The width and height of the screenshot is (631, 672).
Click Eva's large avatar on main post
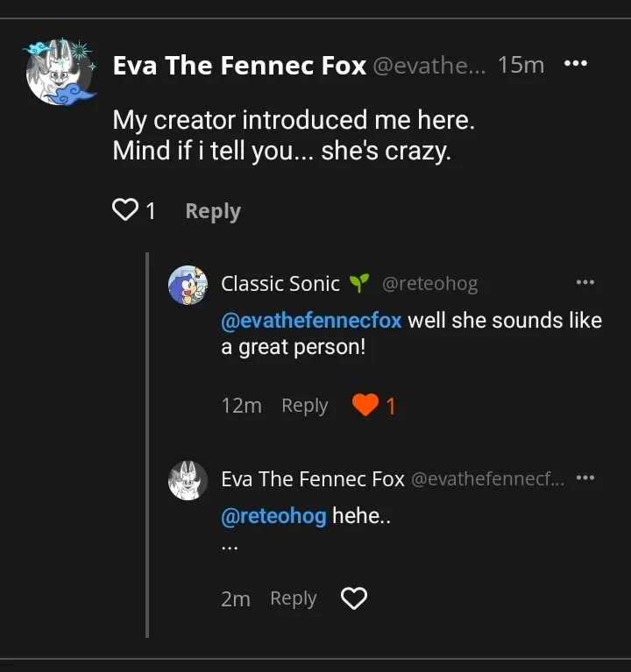(x=60, y=72)
